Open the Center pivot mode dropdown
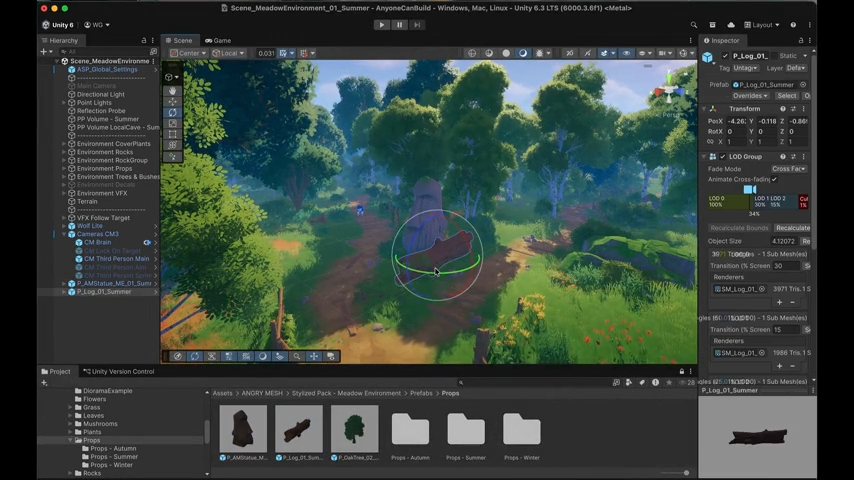The image size is (854, 480). [x=188, y=53]
